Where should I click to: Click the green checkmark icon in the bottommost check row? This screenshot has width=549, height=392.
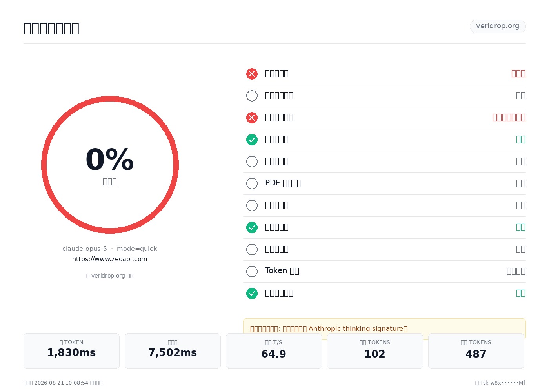(x=252, y=293)
